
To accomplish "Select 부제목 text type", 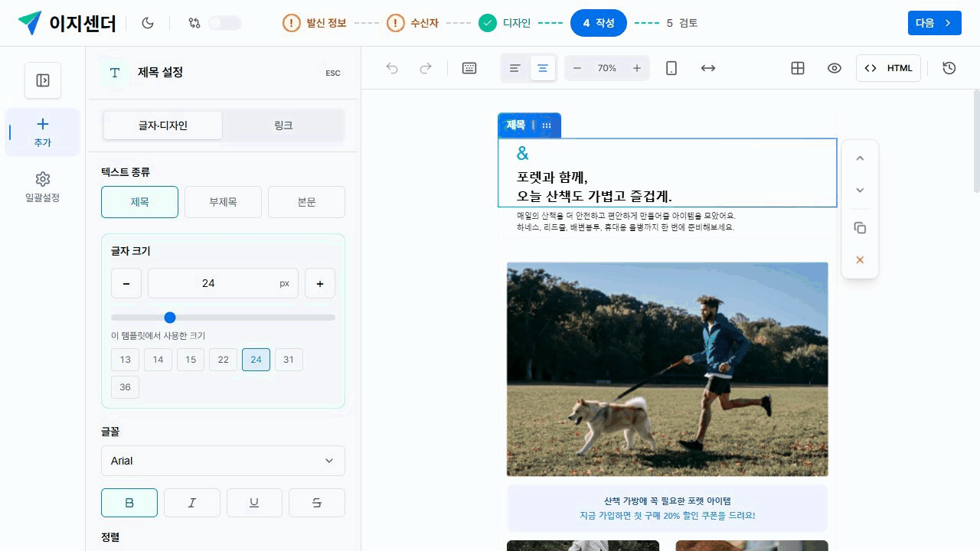I will [x=223, y=202].
